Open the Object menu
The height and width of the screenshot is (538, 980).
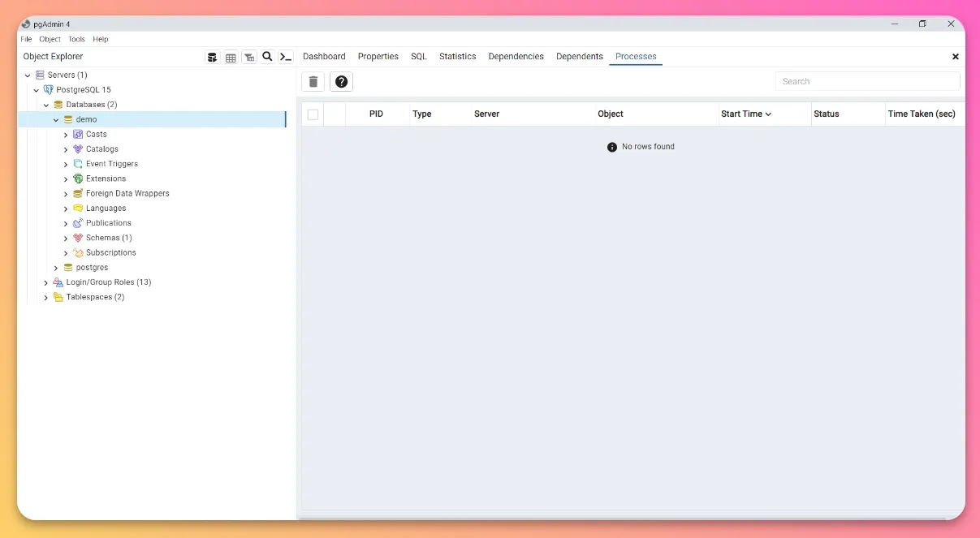50,39
